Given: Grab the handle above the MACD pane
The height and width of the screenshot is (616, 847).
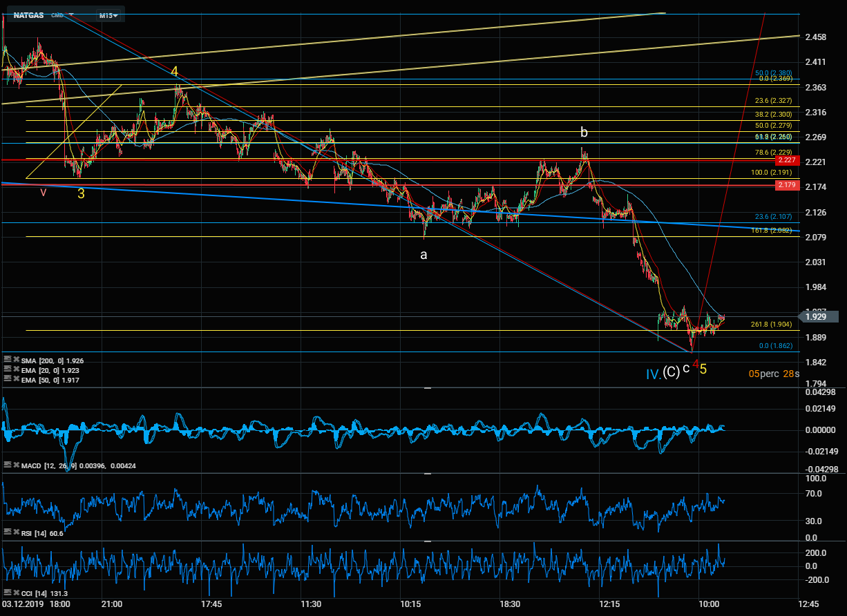Looking at the screenshot, I should point(428,389).
